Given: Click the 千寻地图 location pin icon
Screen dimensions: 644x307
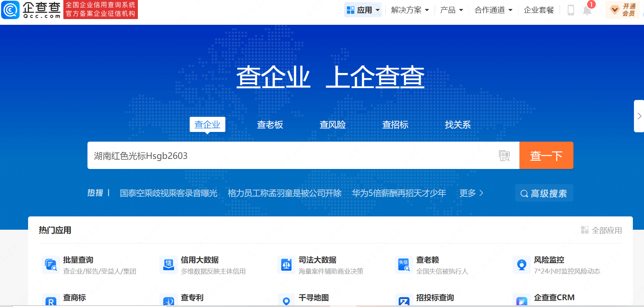Looking at the screenshot, I should tap(286, 301).
